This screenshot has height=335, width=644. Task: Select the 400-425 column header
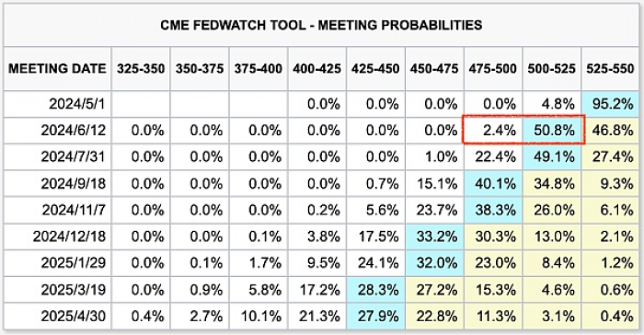click(317, 69)
